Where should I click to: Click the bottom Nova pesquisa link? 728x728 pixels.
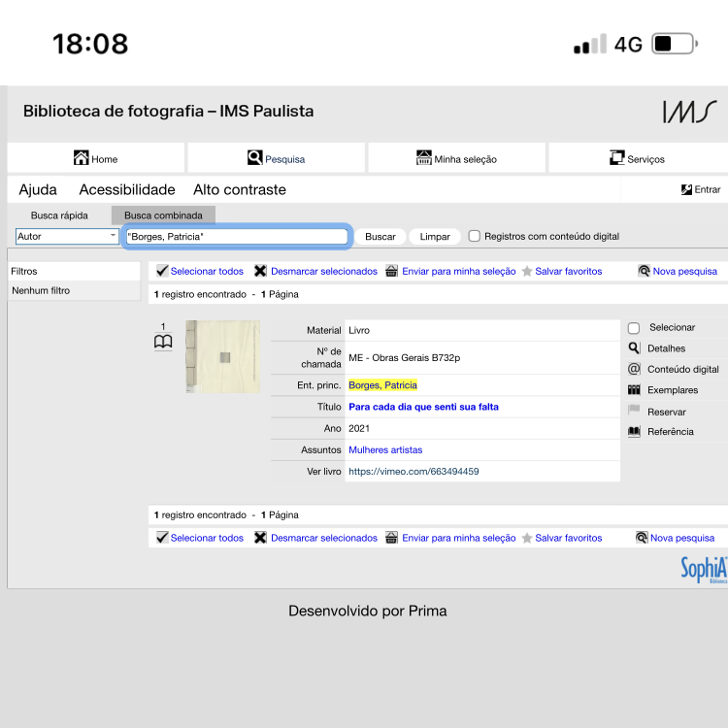682,538
